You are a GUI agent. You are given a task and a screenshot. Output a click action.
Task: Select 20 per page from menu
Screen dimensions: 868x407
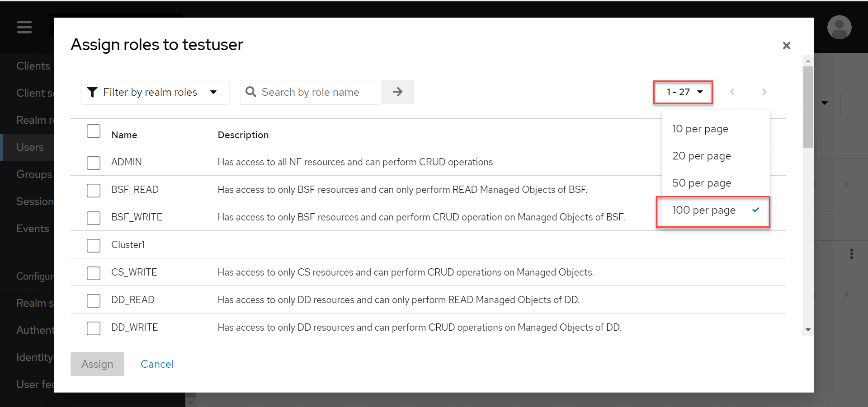(702, 155)
